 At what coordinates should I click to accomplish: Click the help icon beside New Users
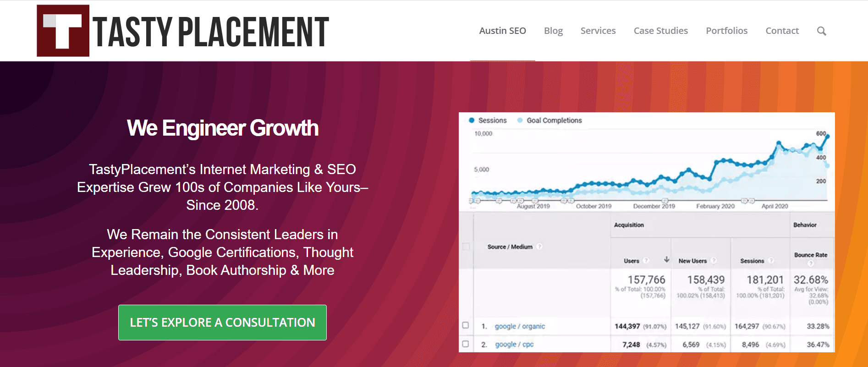pyautogui.click(x=714, y=261)
